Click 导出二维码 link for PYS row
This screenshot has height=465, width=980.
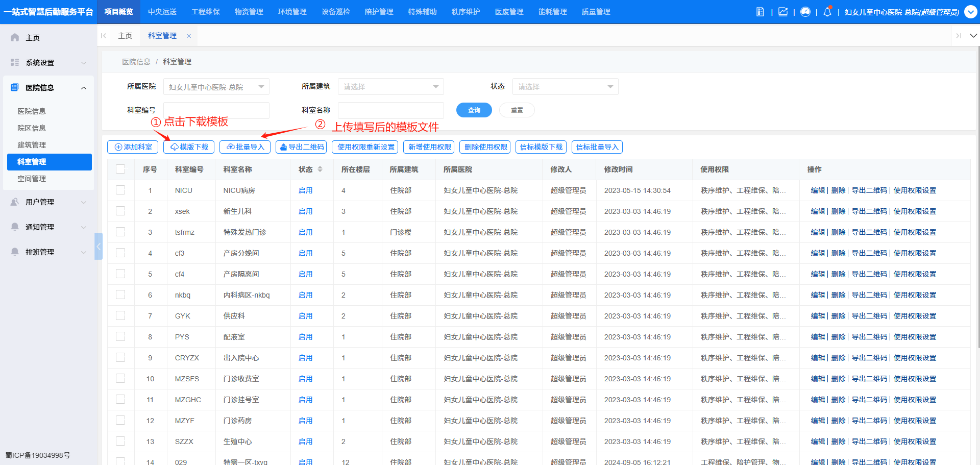(869, 337)
